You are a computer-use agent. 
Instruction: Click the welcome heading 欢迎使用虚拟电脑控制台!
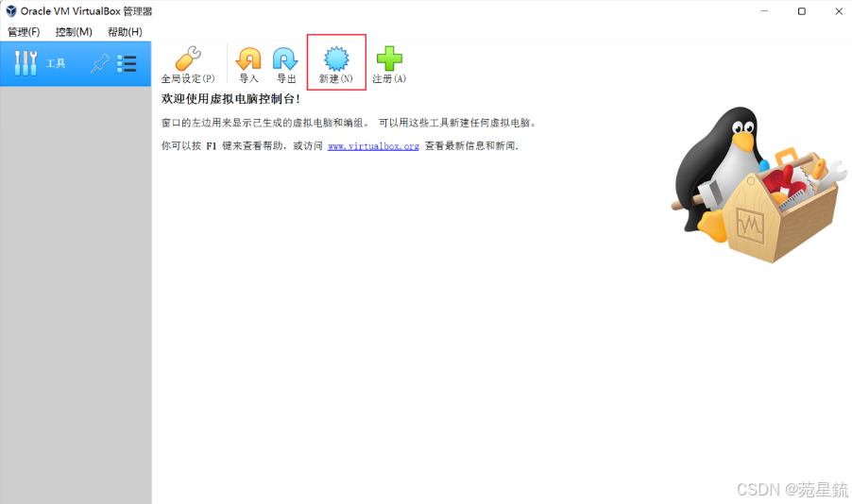[x=230, y=99]
